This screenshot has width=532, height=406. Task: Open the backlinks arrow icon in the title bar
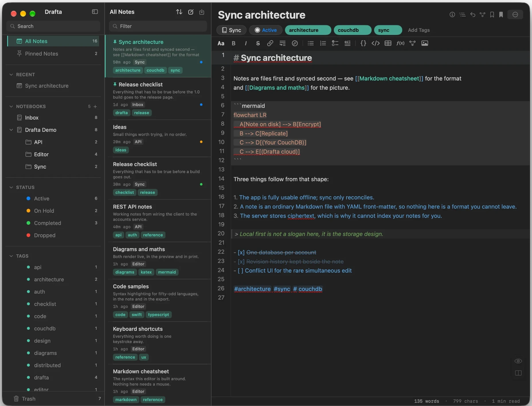point(473,15)
